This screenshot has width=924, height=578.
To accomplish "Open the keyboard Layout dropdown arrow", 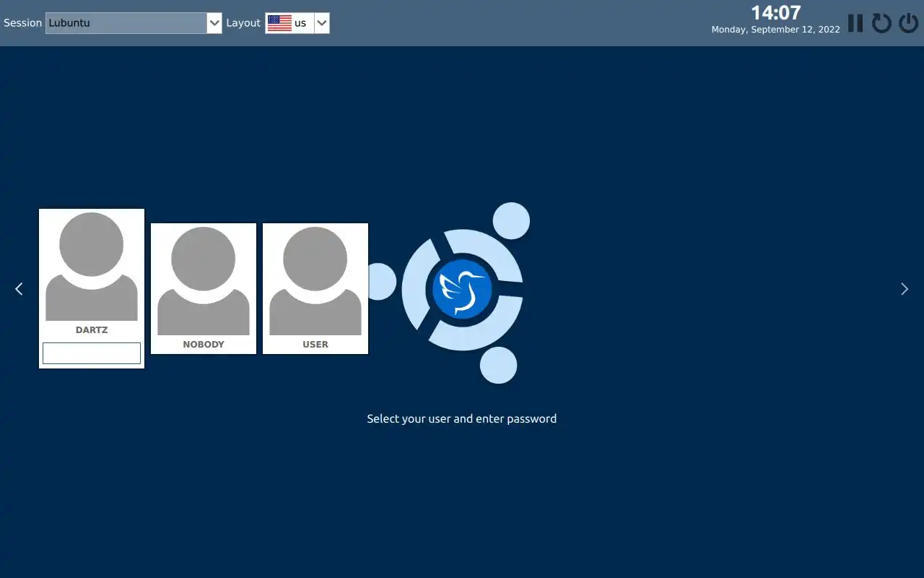I will pyautogui.click(x=322, y=23).
